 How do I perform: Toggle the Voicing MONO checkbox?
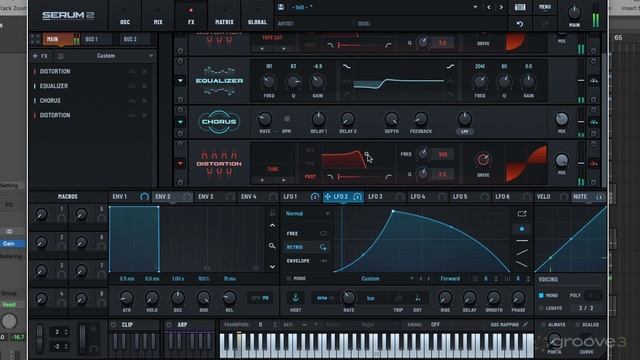pos(541,295)
